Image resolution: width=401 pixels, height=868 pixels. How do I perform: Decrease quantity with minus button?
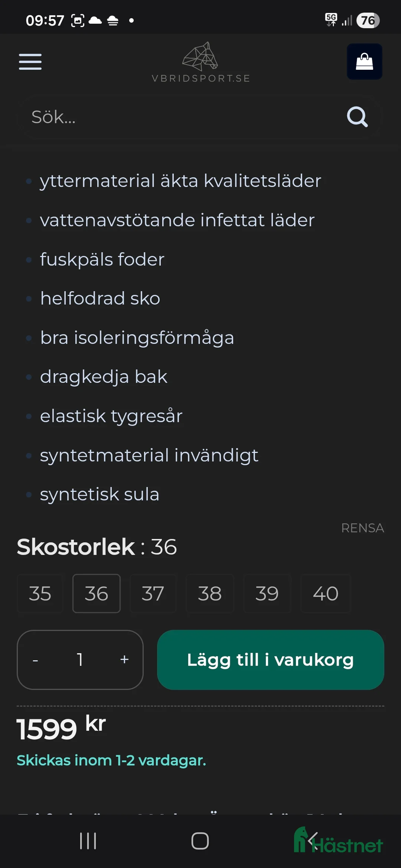pos(36,660)
